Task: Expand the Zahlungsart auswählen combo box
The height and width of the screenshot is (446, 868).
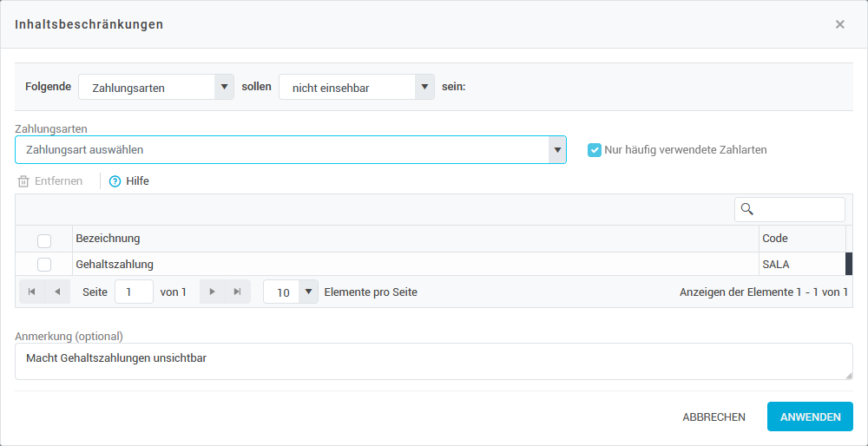Action: [556, 150]
